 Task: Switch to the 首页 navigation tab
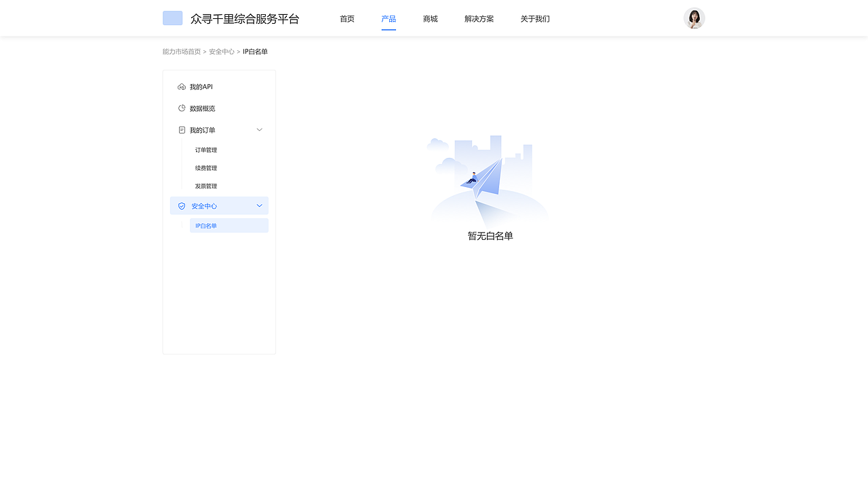click(347, 18)
